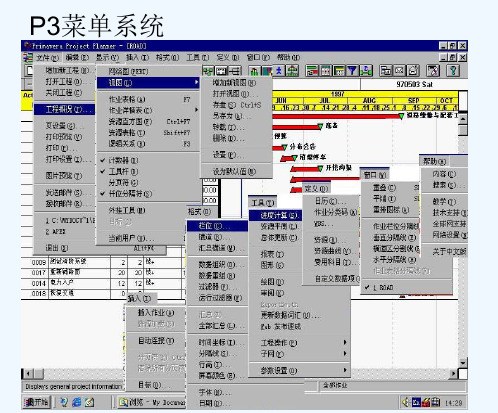Screen dimensions: 498x413
Task: Click the input method tray icon
Action: coord(416,403)
